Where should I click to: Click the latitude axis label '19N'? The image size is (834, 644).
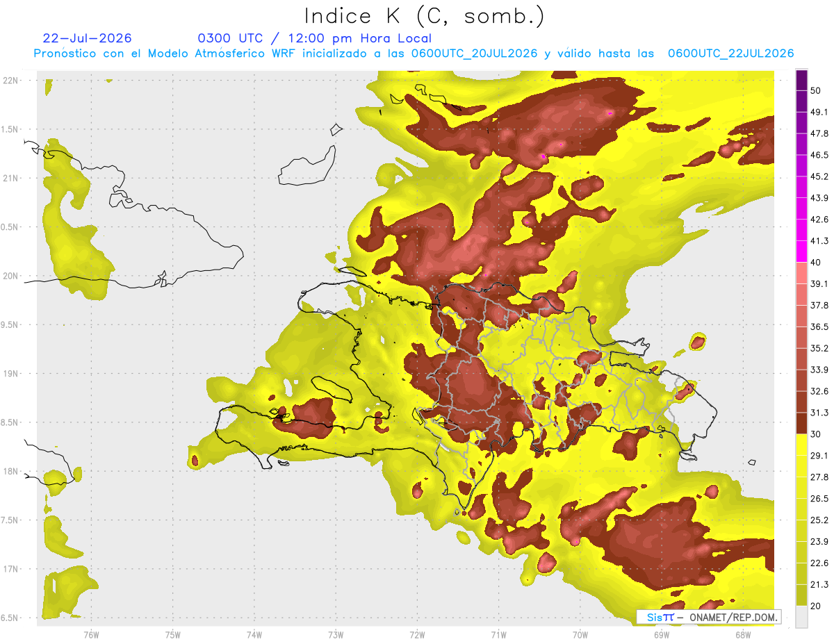pos(10,374)
